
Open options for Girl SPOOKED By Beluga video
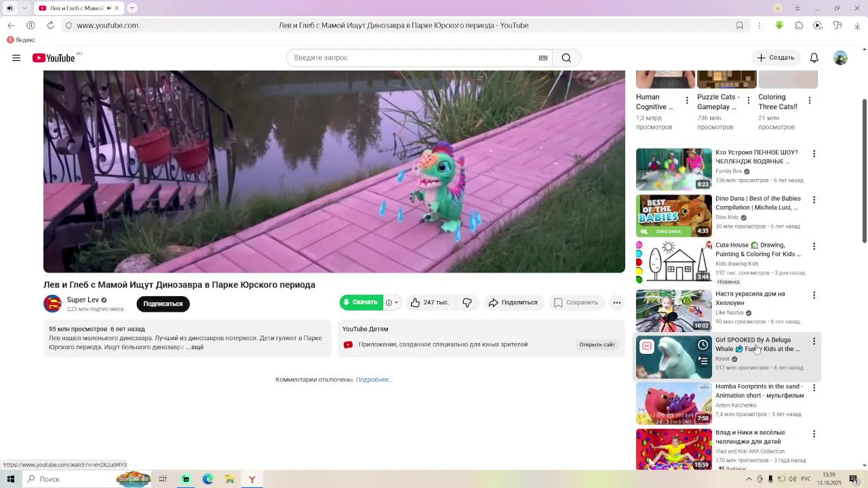(x=814, y=341)
